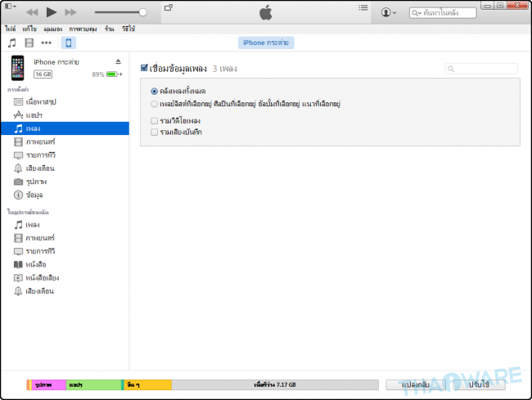Click the 3 เพลง count text

coord(224,69)
